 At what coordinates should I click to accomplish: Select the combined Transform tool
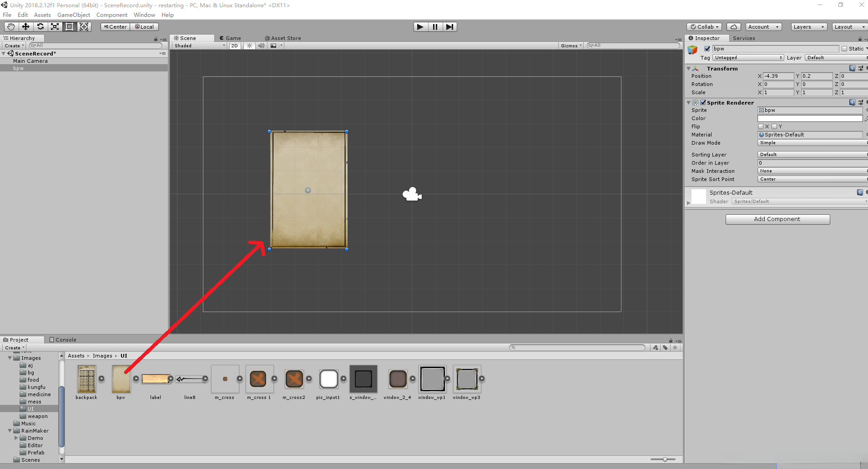coord(84,27)
